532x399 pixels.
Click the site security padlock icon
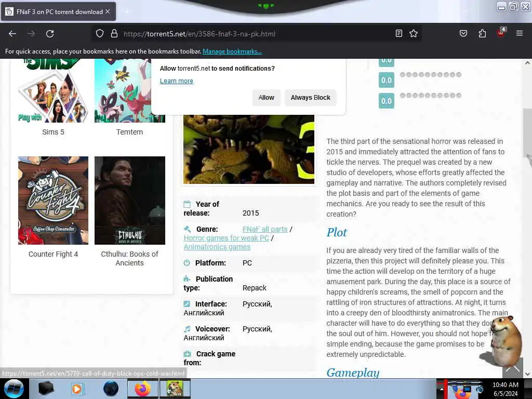tap(114, 34)
